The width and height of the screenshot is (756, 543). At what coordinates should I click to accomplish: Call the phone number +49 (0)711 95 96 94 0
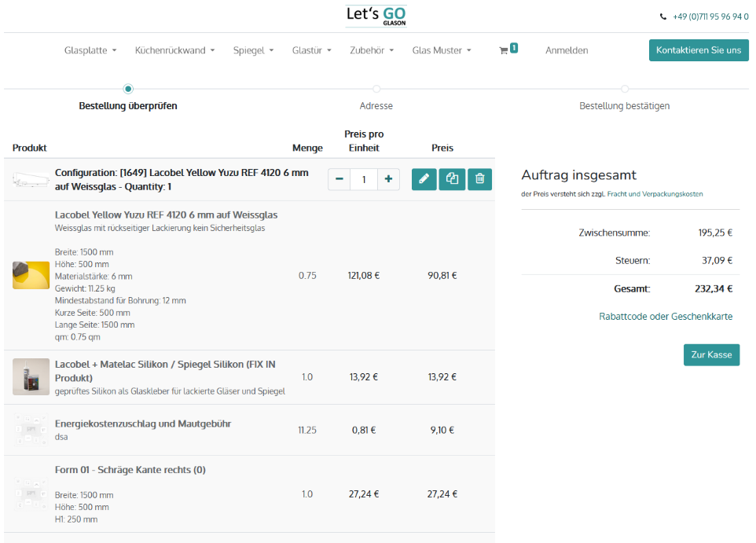(710, 17)
